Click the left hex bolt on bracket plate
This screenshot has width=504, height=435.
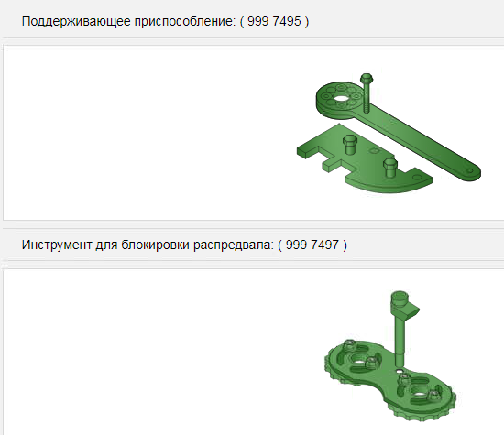pyautogui.click(x=350, y=145)
